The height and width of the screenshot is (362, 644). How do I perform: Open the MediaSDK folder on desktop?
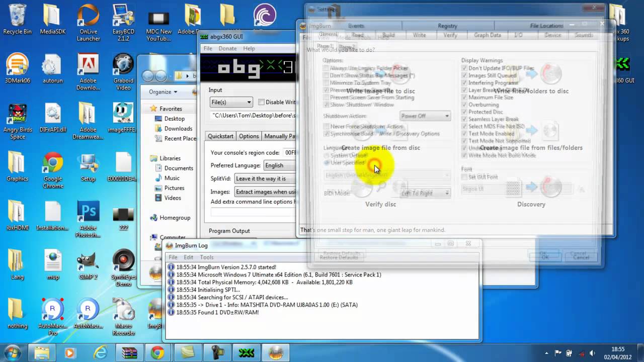pos(53,19)
